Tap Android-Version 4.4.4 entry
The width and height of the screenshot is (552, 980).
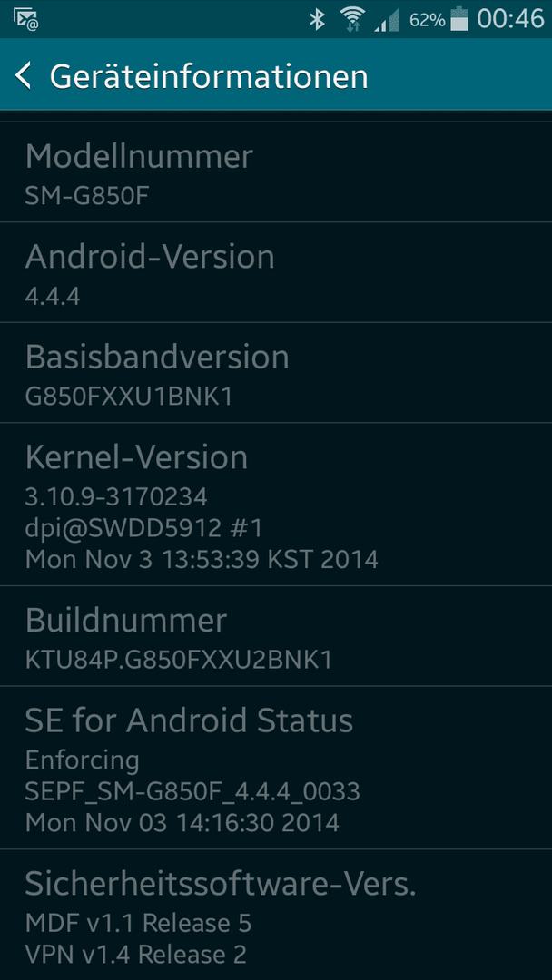[276, 272]
